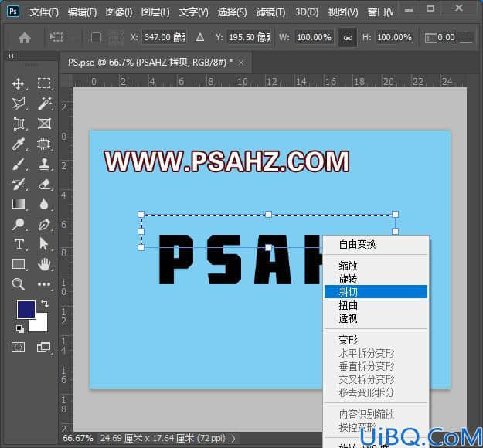483x448 pixels.
Task: Open the 视图(V) menu
Action: click(343, 12)
